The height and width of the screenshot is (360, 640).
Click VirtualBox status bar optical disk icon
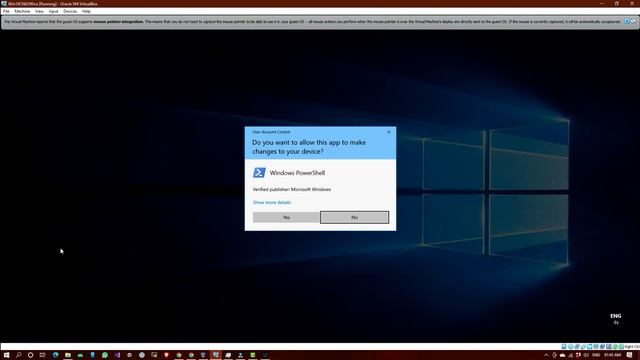point(570,347)
